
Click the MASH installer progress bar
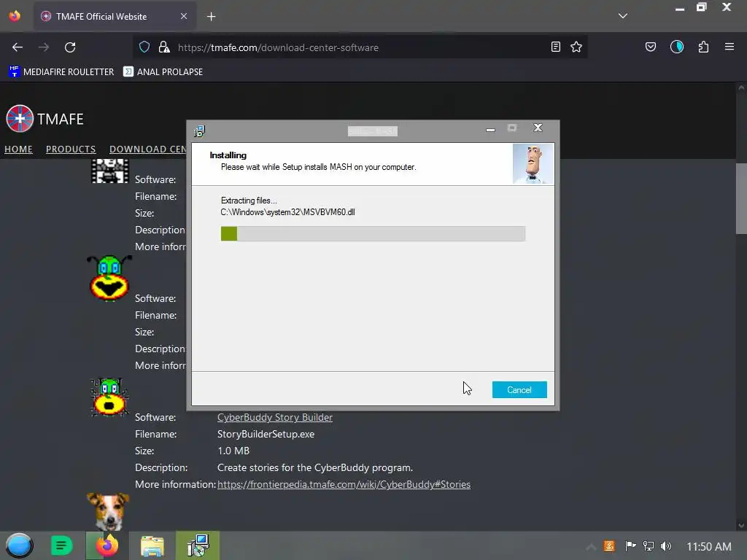[x=373, y=234]
